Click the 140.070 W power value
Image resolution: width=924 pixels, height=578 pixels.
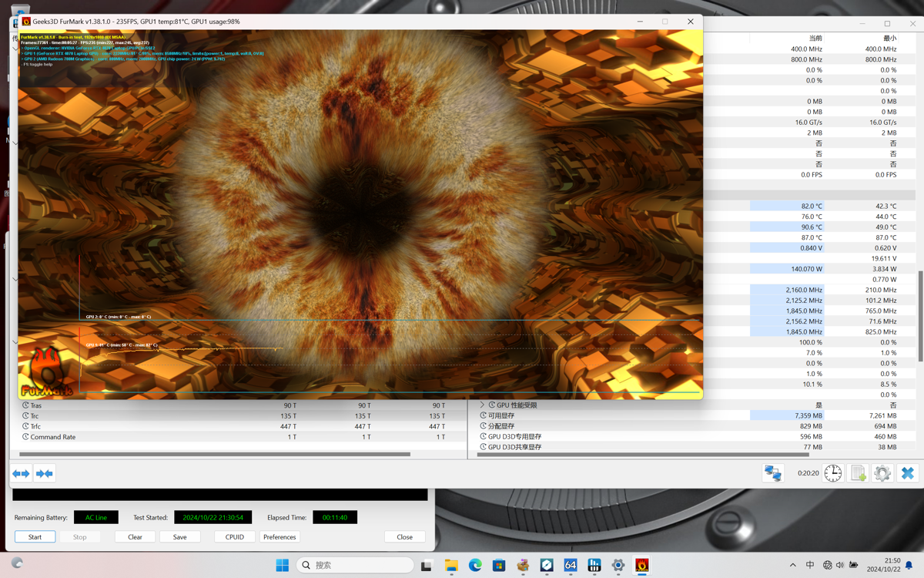(x=807, y=269)
